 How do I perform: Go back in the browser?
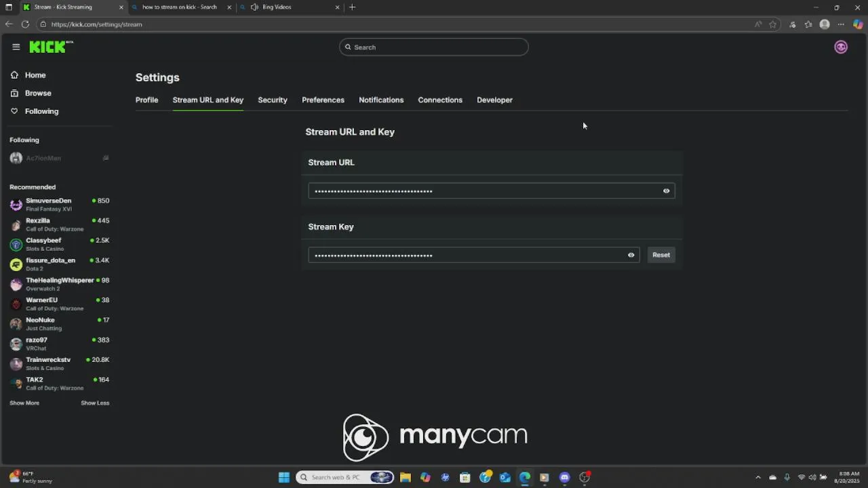point(9,24)
